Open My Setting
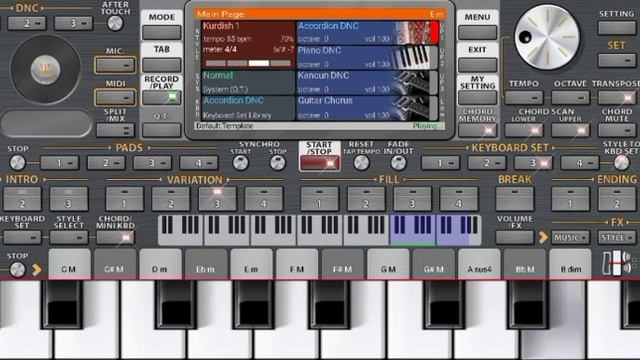This screenshot has width=640, height=360. coord(477,98)
